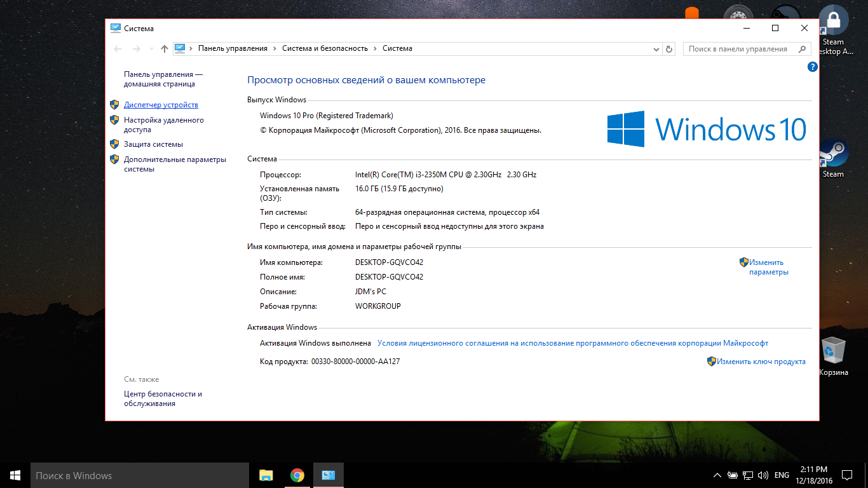Click description text "JDM's PC"
This screenshot has width=868, height=488.
[370, 292]
